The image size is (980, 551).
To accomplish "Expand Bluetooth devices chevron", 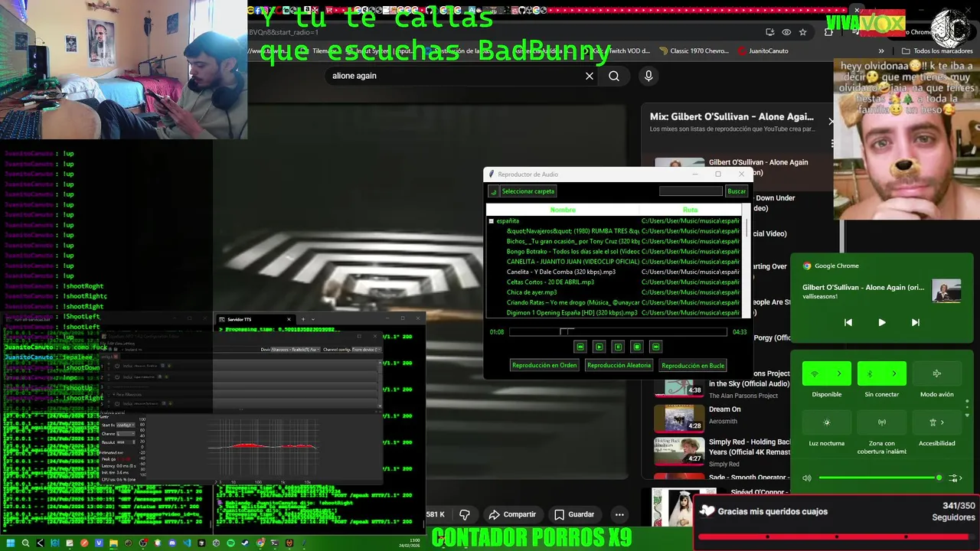I will pos(894,373).
